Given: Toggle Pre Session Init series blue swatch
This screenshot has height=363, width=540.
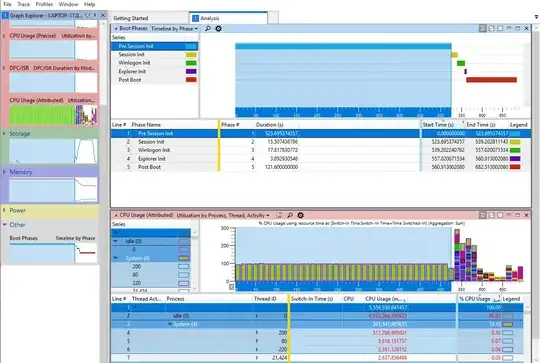Looking at the screenshot, I should pos(191,46).
